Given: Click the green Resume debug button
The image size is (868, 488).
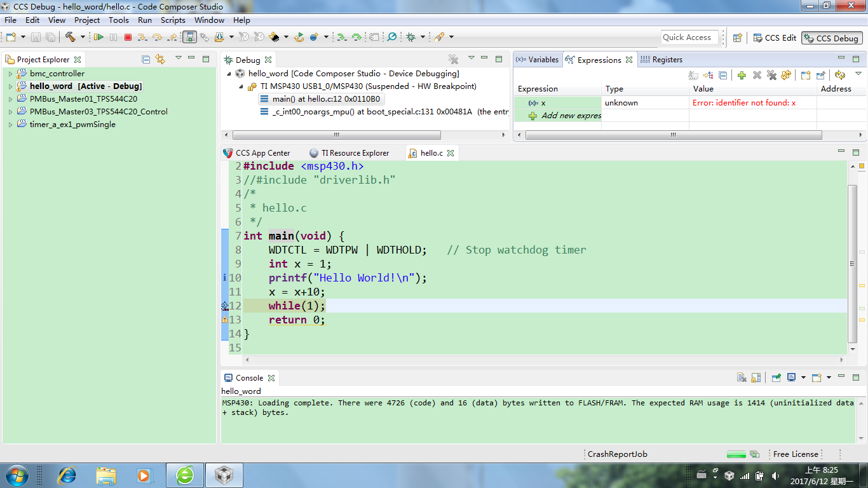Looking at the screenshot, I should pos(98,37).
